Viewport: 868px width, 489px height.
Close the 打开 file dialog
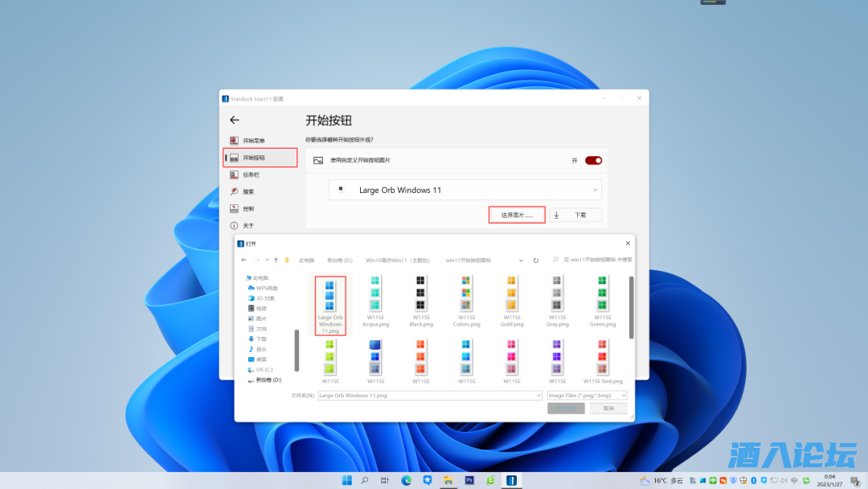[x=628, y=243]
